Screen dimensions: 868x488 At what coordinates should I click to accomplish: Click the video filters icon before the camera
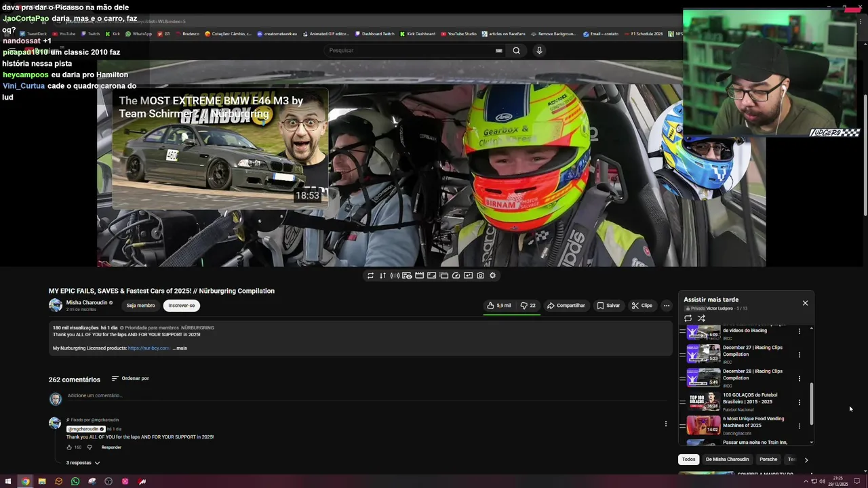point(468,275)
